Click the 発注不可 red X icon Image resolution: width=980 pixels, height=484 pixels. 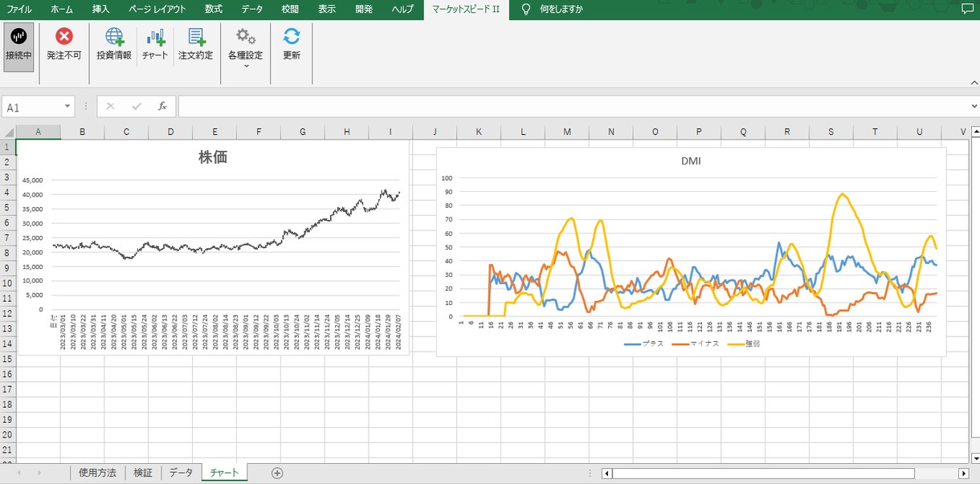point(64,37)
